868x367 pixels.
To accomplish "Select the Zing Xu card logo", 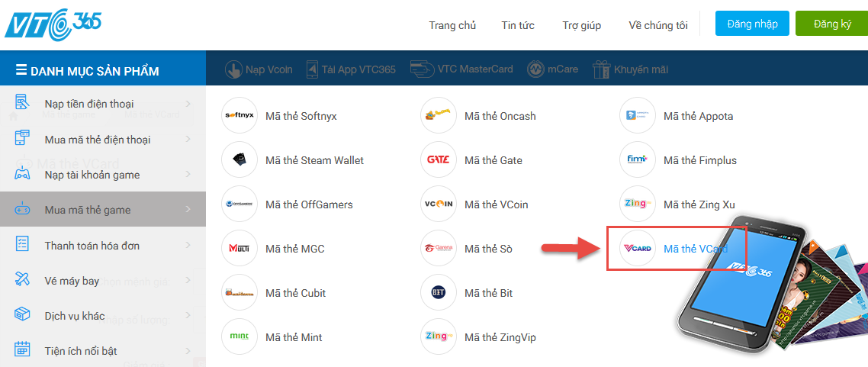I will coord(638,204).
